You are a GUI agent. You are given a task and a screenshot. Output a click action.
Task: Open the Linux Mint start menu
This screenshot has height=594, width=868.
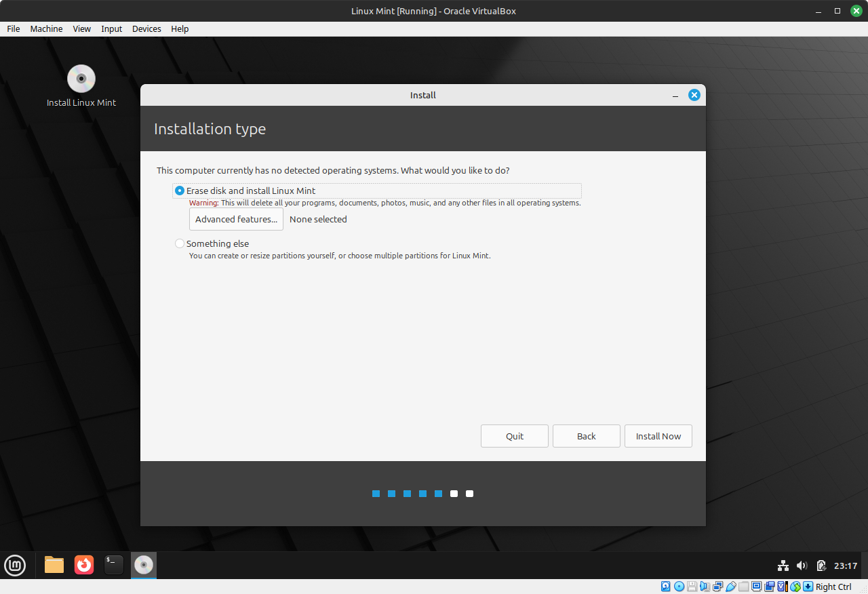[x=15, y=565]
